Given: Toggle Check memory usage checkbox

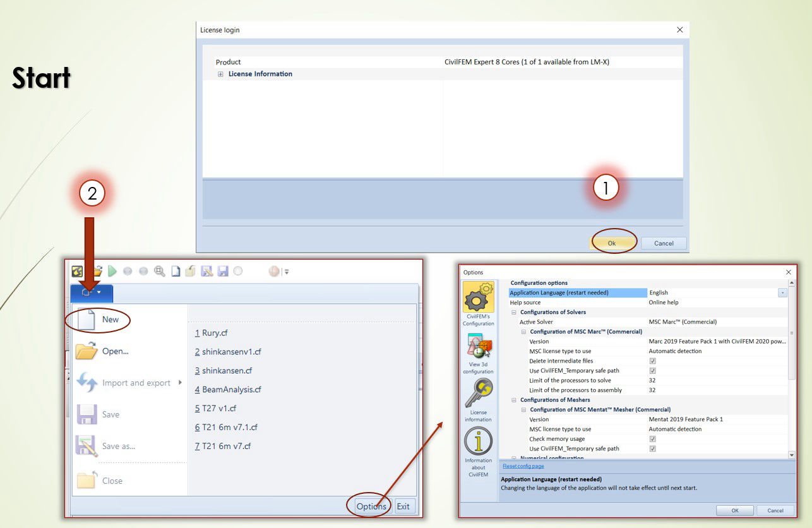Looking at the screenshot, I should 653,439.
